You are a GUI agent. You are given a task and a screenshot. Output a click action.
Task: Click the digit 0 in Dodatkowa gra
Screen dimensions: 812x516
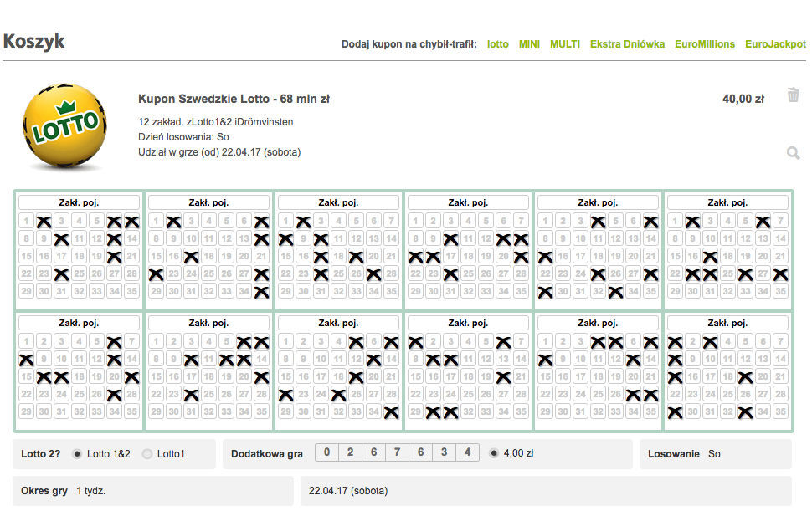(x=326, y=452)
